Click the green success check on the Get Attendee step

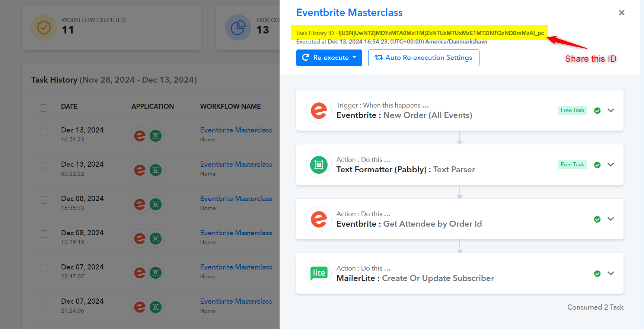[597, 219]
